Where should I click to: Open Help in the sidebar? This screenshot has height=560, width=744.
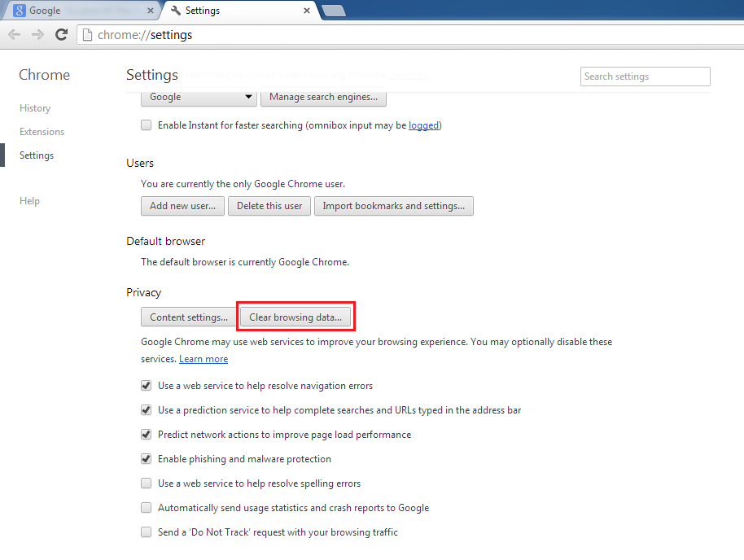(x=29, y=201)
